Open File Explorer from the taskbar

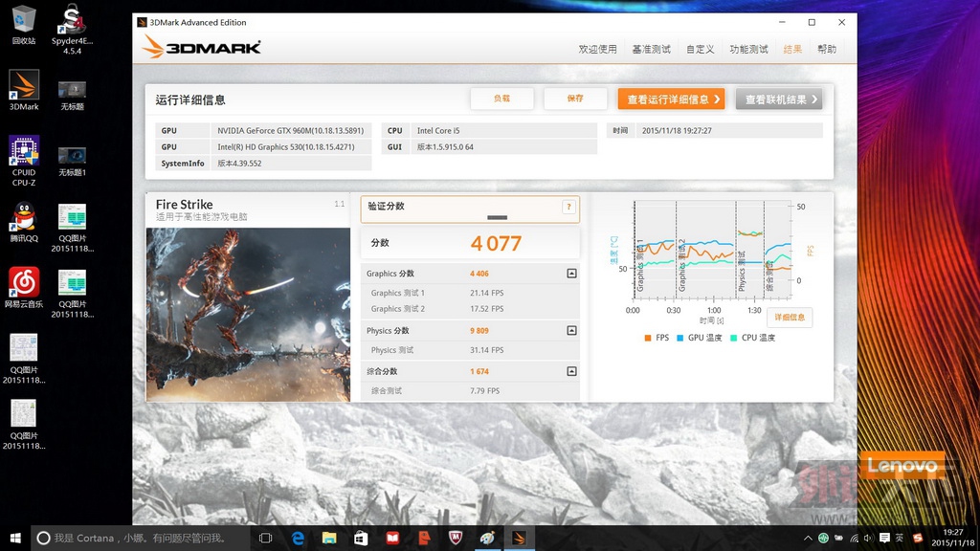click(329, 538)
